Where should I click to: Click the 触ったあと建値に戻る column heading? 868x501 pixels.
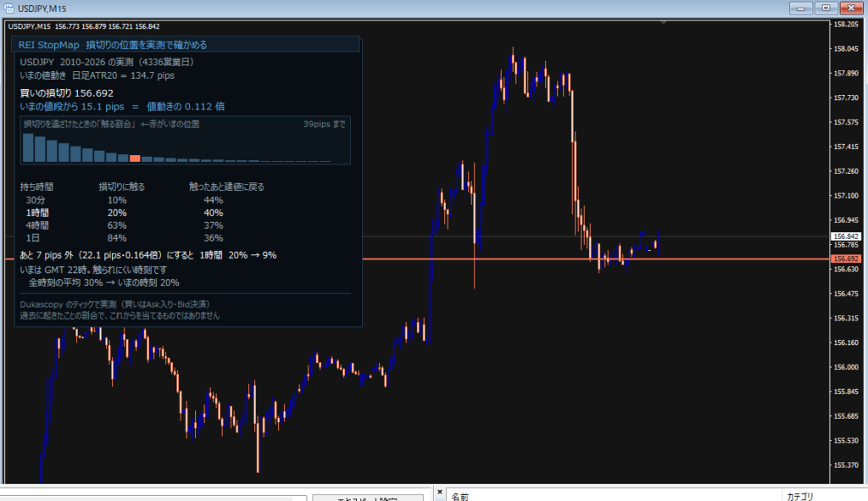226,187
